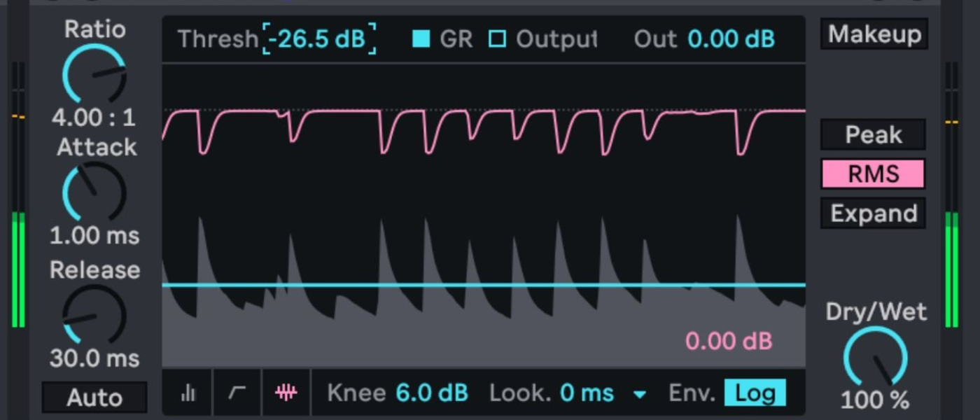Toggle the GR display checkbox
This screenshot has width=980, height=420.
click(421, 39)
